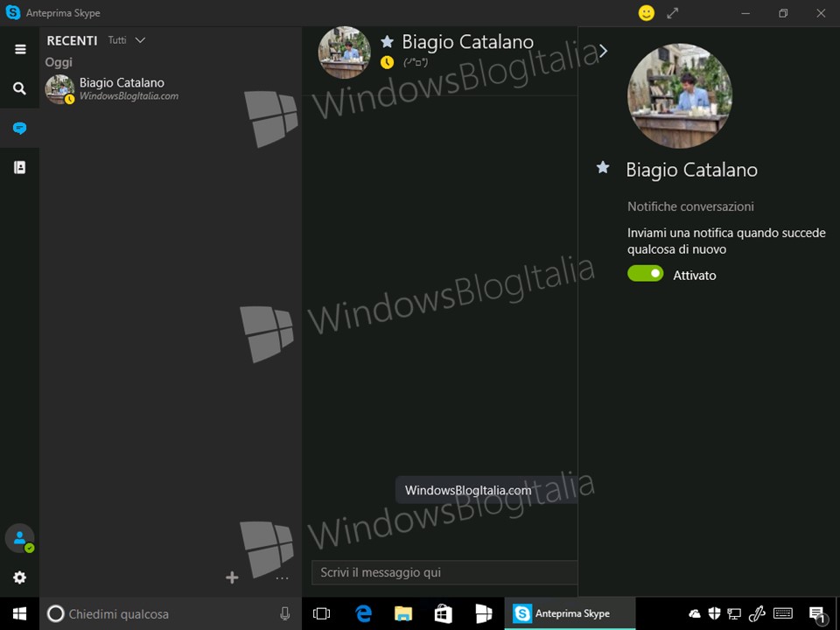Open Skype settings gear icon
Screen dimensions: 840x630
tap(19, 577)
